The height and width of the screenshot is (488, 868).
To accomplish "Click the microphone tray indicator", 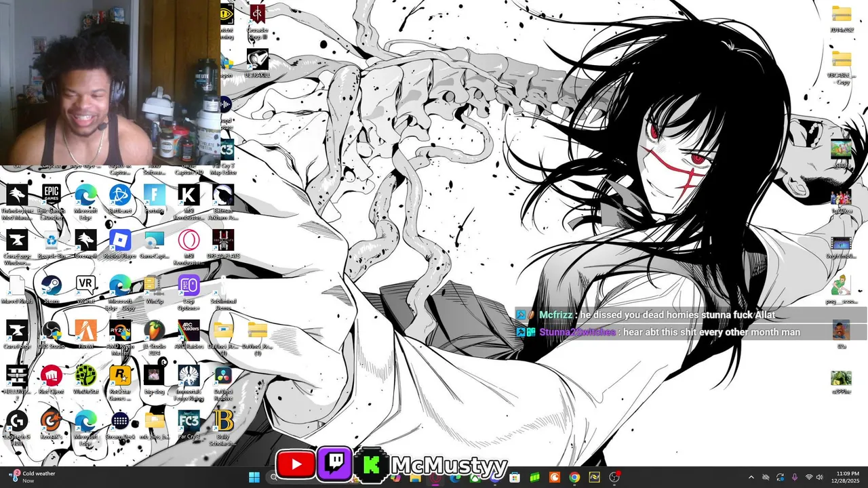I will pos(795,478).
